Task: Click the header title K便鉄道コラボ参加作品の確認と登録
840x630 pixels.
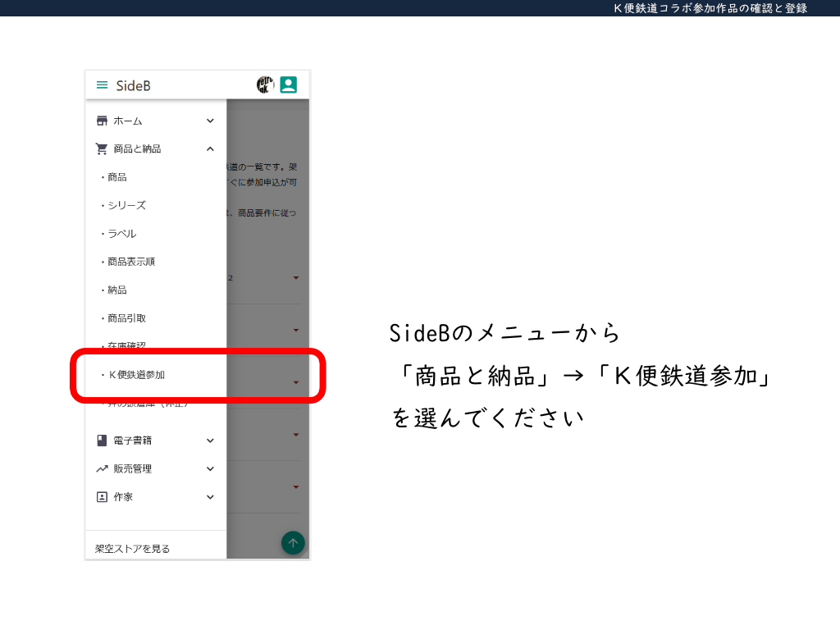Action: 710,8
